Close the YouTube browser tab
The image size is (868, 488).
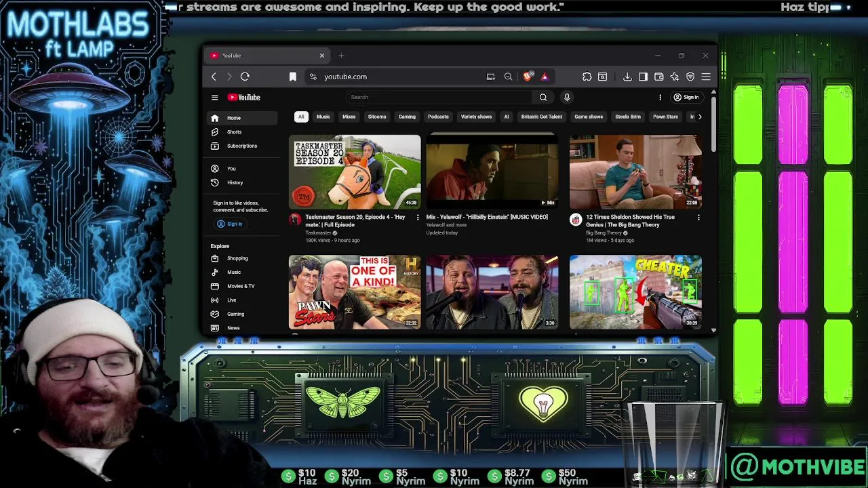(x=322, y=56)
